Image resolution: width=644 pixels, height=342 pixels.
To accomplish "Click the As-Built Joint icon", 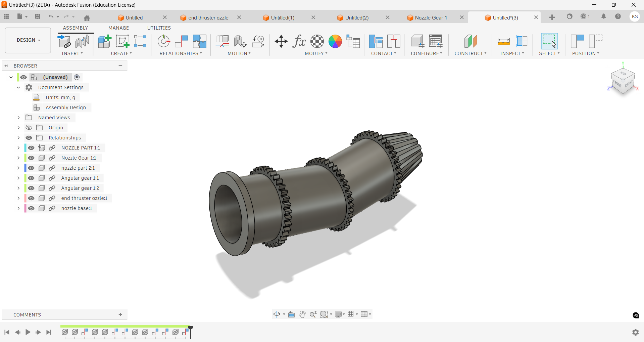I will coord(182,42).
